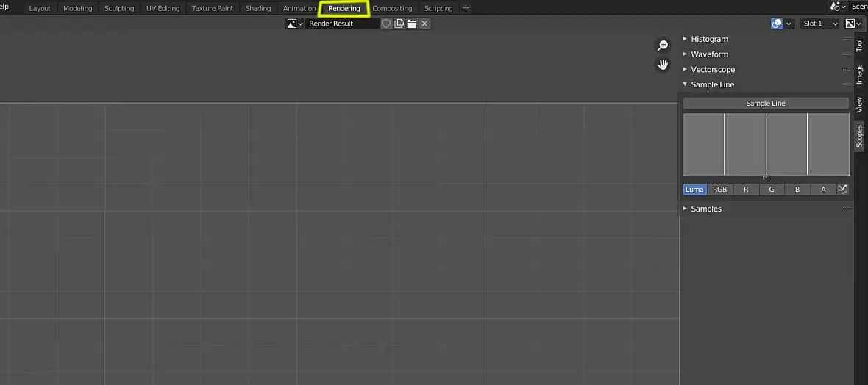
Task: Open the Tool sidebar tab
Action: (859, 46)
